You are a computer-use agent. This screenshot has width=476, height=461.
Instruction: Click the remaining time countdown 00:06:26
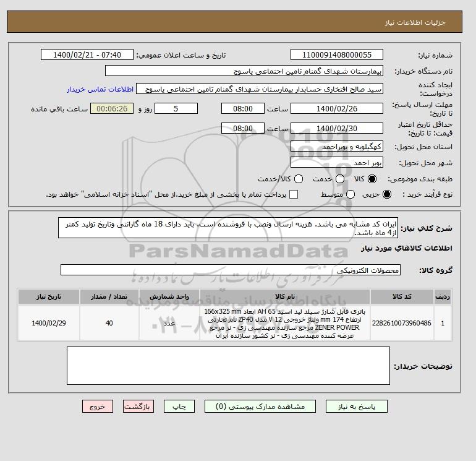point(112,108)
